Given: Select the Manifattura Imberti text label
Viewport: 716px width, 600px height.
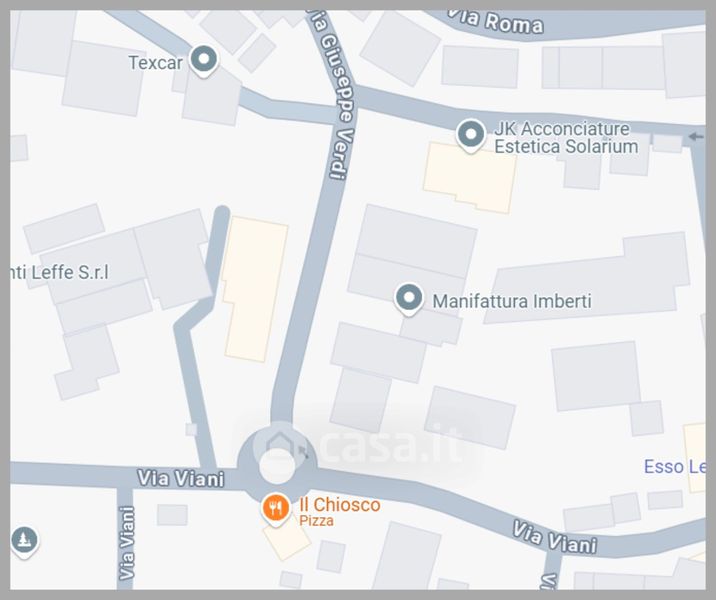Looking at the screenshot, I should (512, 301).
